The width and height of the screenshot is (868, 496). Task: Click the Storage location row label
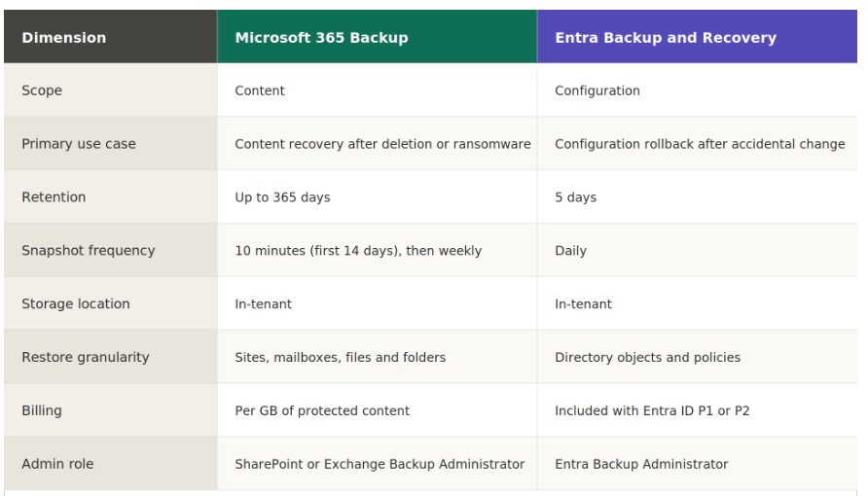[x=76, y=304]
